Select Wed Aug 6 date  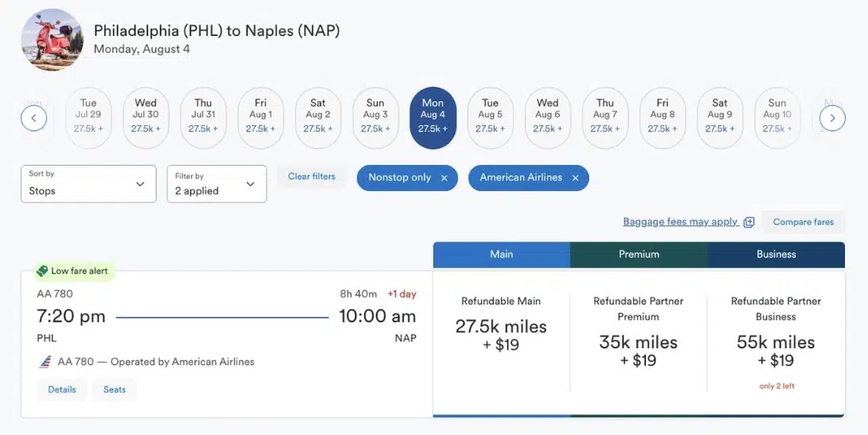(x=548, y=118)
